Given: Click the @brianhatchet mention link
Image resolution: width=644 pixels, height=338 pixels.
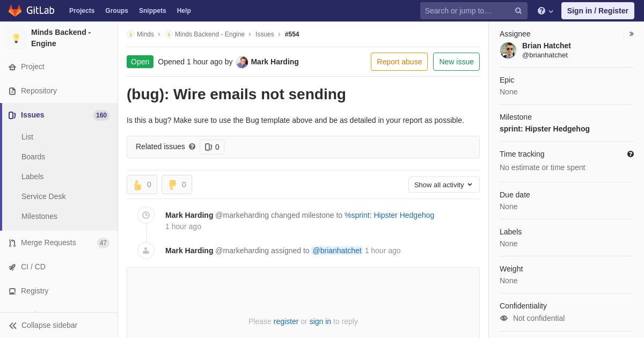Looking at the screenshot, I should tap(337, 251).
